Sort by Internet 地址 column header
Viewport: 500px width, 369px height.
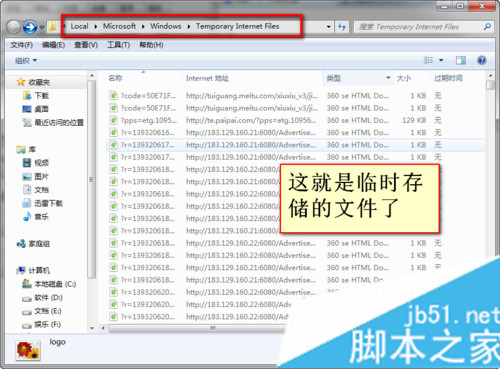coord(207,78)
